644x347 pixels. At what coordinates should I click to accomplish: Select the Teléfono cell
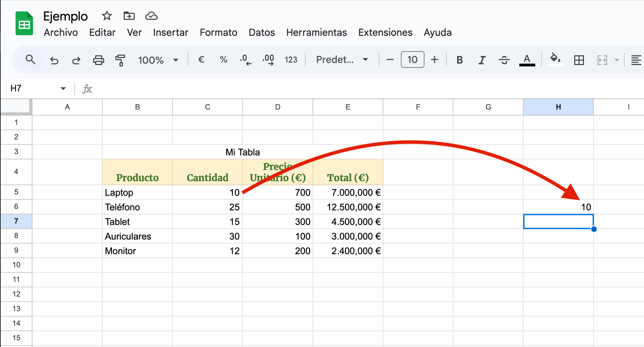point(138,207)
